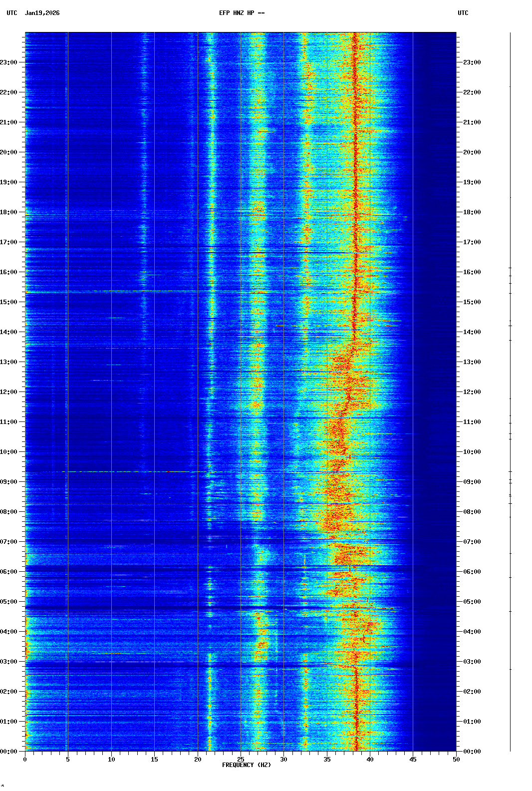The image size is (532, 791).
Task: Click the 20 tick label on frequency axis
Action: pos(198,760)
